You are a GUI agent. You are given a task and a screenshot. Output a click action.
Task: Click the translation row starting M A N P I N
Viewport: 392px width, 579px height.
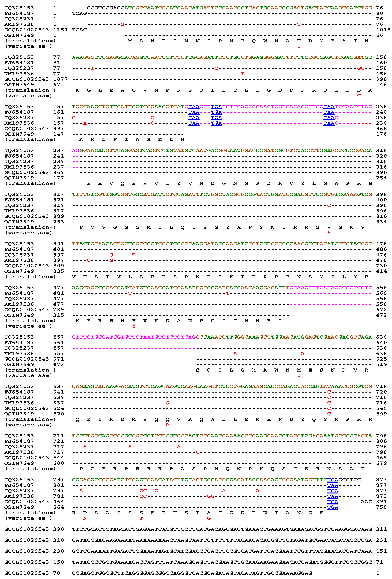coord(248,41)
